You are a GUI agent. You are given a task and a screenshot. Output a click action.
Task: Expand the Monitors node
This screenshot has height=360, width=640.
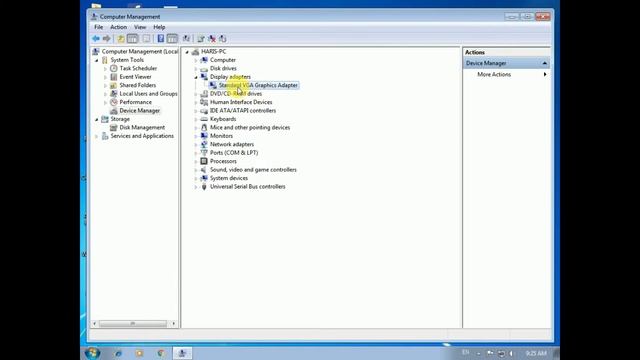[196, 136]
